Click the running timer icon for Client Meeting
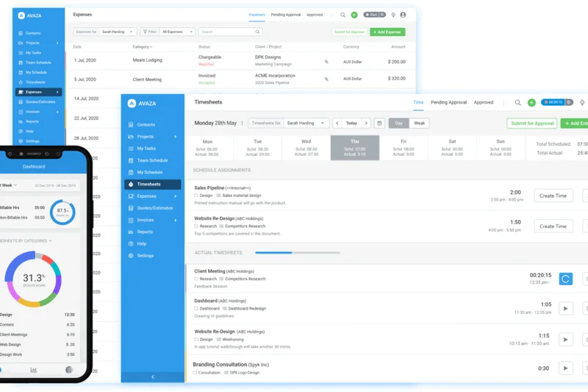 (x=565, y=279)
